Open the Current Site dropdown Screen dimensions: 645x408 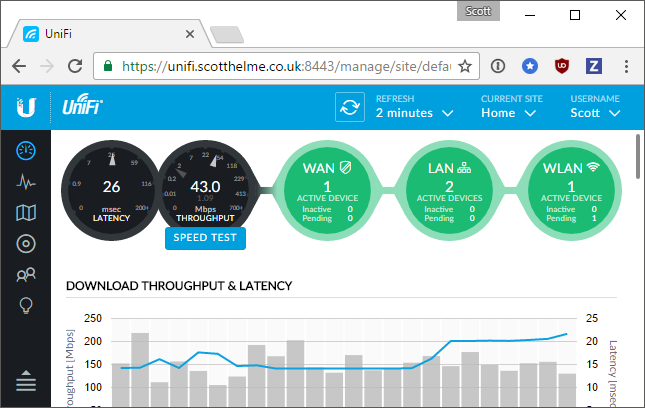pyautogui.click(x=511, y=113)
